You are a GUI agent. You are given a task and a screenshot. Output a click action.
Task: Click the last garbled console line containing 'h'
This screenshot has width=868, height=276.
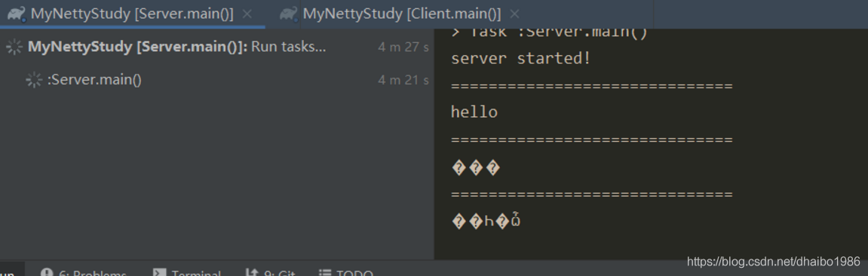click(486, 221)
